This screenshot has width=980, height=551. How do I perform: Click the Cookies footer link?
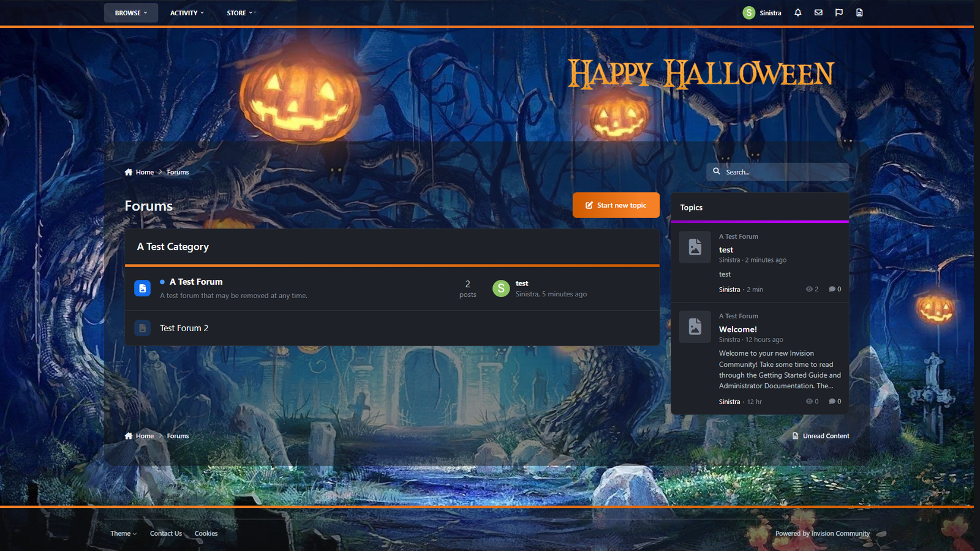[206, 533]
